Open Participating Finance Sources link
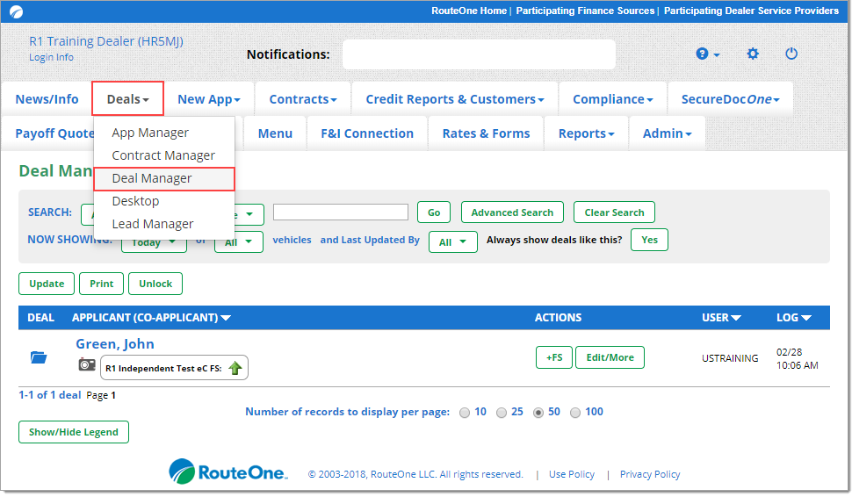This screenshot has height=504, width=852. [585, 11]
